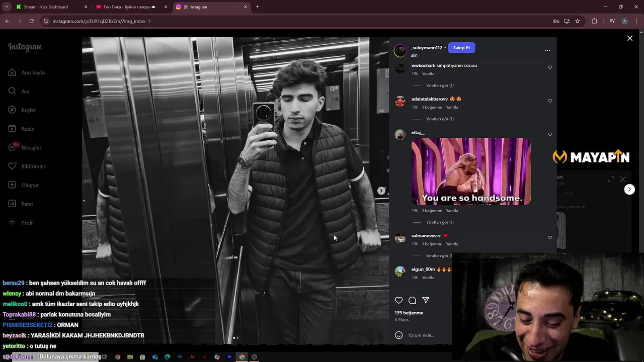Click the comment bubble icon under the post
This screenshot has width=644, height=362.
coord(412,300)
